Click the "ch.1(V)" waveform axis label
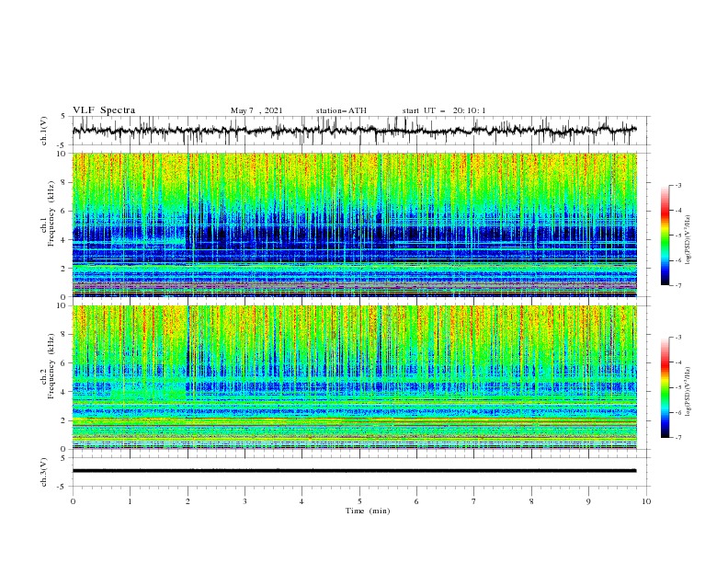Viewport: 728px width, 563px height. (44, 131)
